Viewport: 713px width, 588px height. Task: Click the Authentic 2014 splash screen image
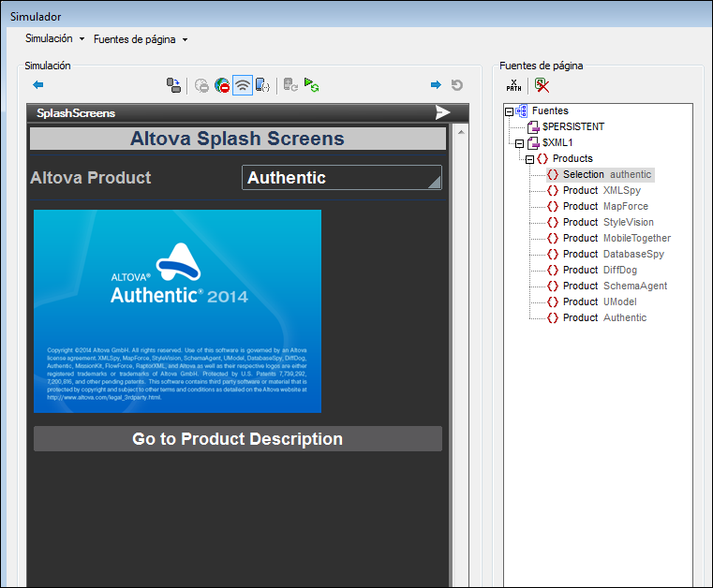(x=177, y=311)
